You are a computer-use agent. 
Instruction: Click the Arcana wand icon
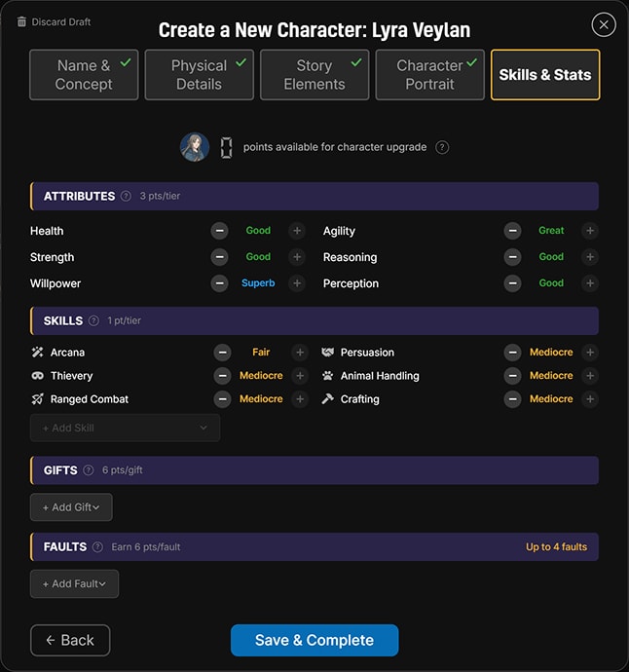pyautogui.click(x=37, y=353)
